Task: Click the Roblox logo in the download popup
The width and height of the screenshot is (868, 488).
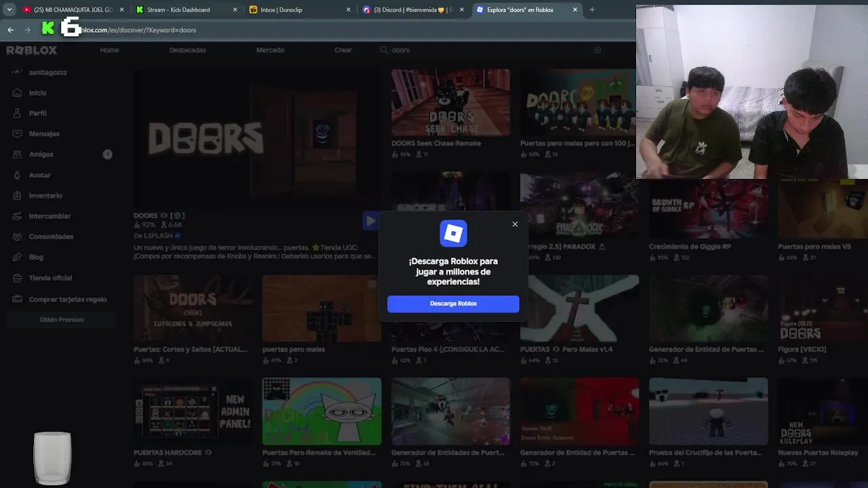Action: (453, 234)
